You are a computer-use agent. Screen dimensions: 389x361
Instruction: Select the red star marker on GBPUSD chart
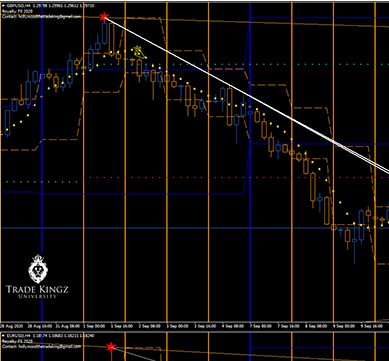[104, 17]
